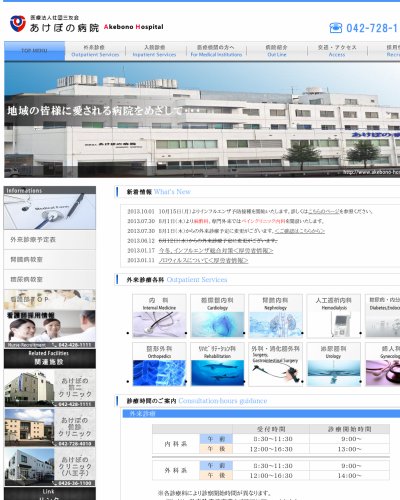
Task: Open Surgery Gastrointestinal Surgery tile
Action: [275, 364]
